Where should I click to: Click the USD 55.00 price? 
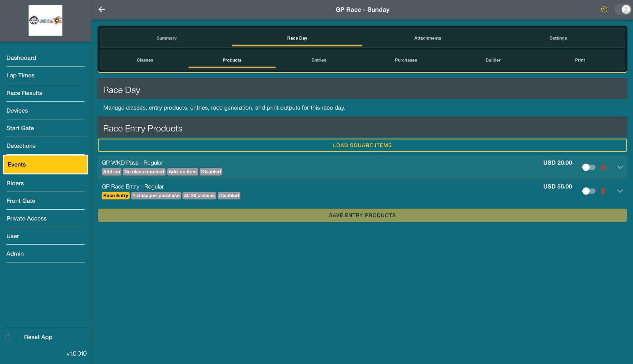click(558, 186)
